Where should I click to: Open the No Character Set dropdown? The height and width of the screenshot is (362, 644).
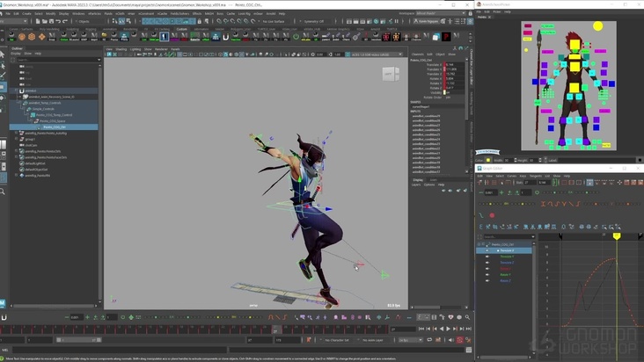(339, 340)
